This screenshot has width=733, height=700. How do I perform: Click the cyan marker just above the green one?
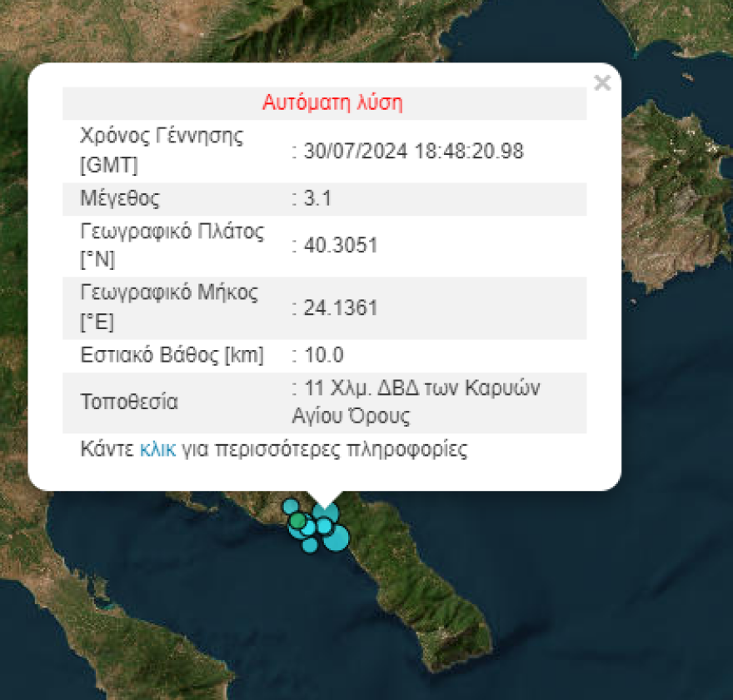(x=291, y=506)
